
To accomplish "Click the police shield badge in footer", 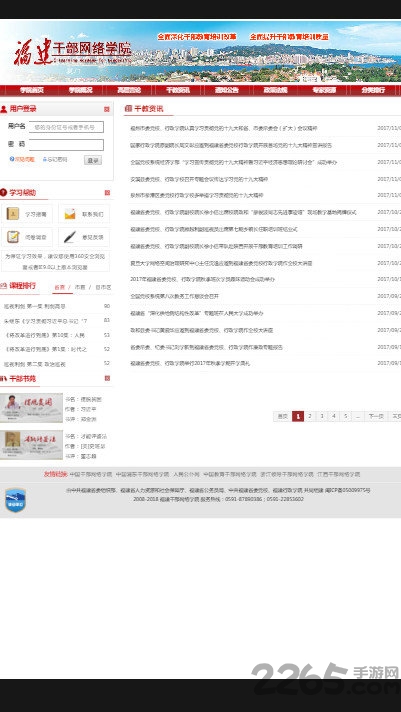I will 15,500.
